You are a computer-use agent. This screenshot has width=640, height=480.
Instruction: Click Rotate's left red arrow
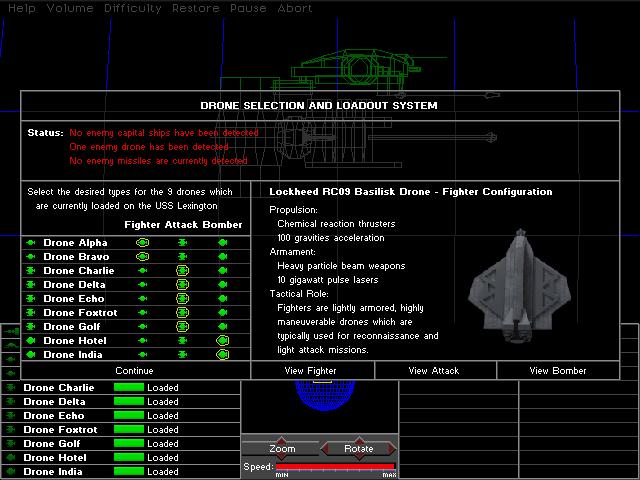325,449
